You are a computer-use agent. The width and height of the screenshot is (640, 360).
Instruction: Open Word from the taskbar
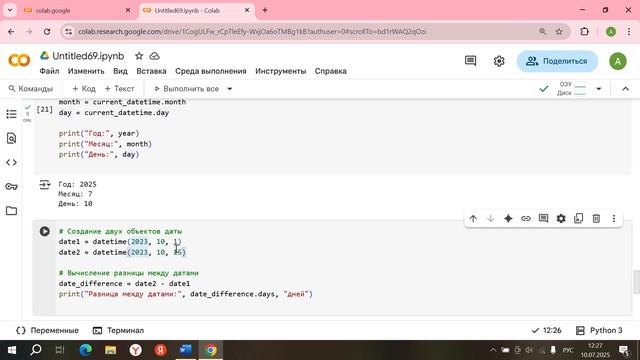point(186,350)
